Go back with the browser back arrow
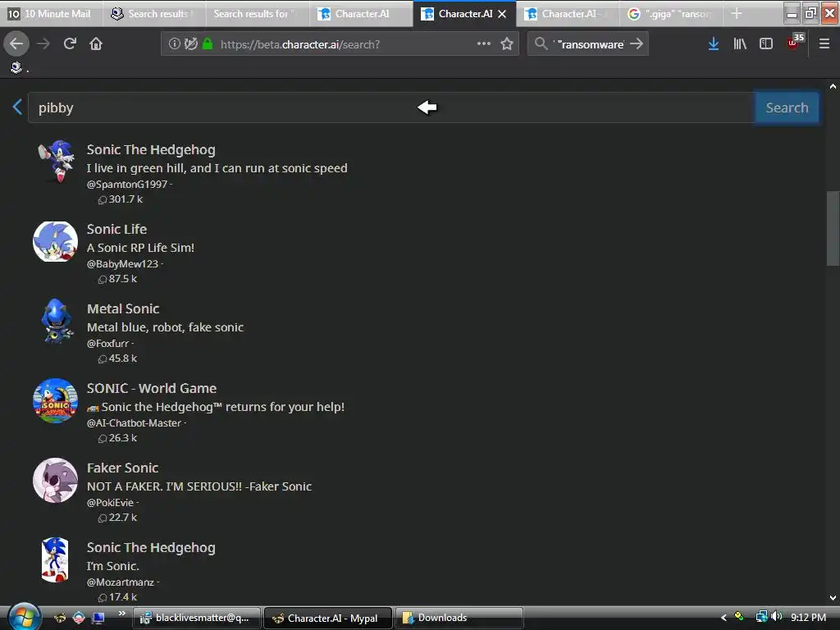This screenshot has width=840, height=630. tap(16, 43)
